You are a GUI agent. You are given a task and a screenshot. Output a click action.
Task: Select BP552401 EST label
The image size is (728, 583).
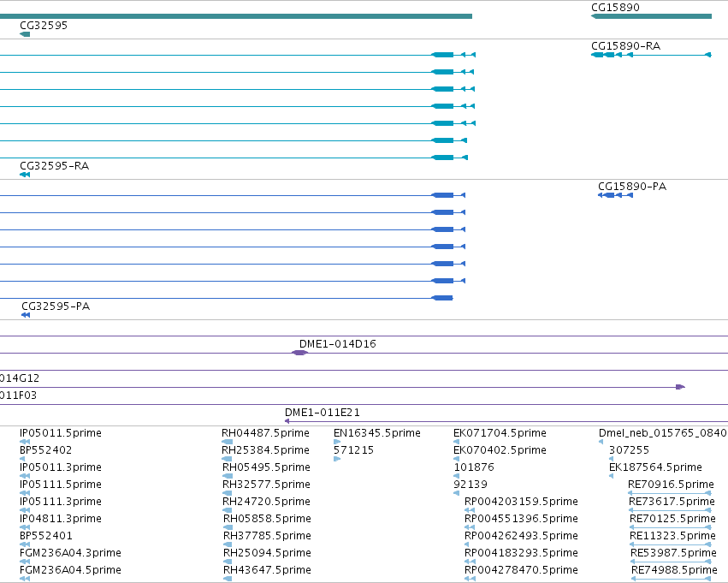coord(46,536)
